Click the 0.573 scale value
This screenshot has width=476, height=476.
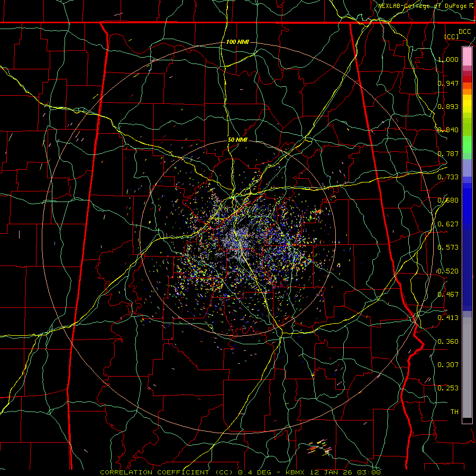click(x=448, y=248)
